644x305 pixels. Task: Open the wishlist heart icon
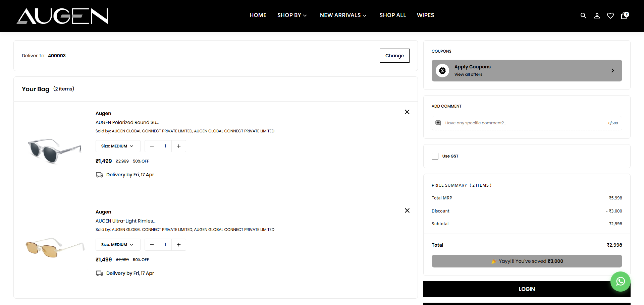click(x=610, y=15)
